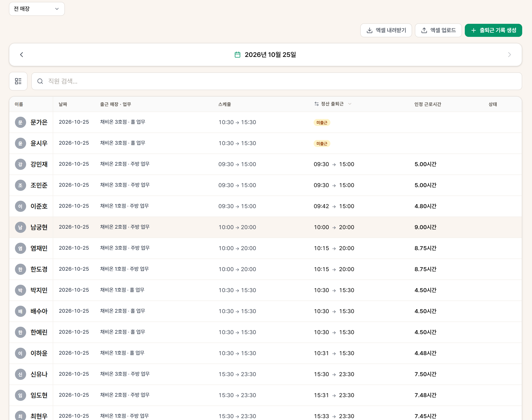Click the 염 avatar for 염재민
The width and height of the screenshot is (532, 420).
[20, 248]
